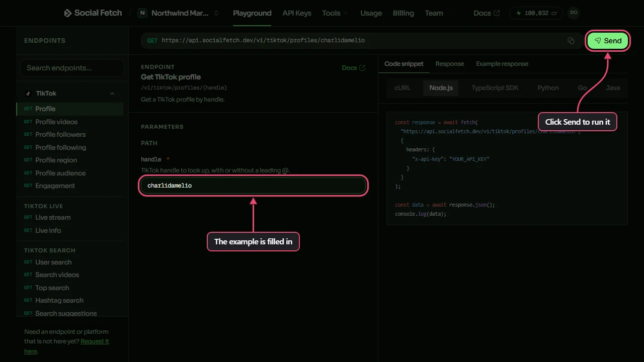Click the Social Fetch logo
Screen dimensions: 644x362
coord(93,13)
